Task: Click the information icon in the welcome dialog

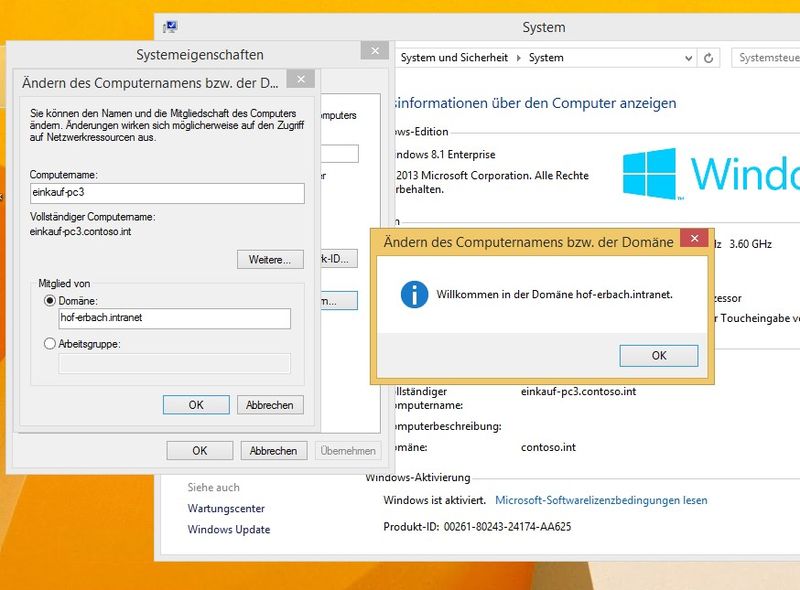Action: tap(414, 295)
